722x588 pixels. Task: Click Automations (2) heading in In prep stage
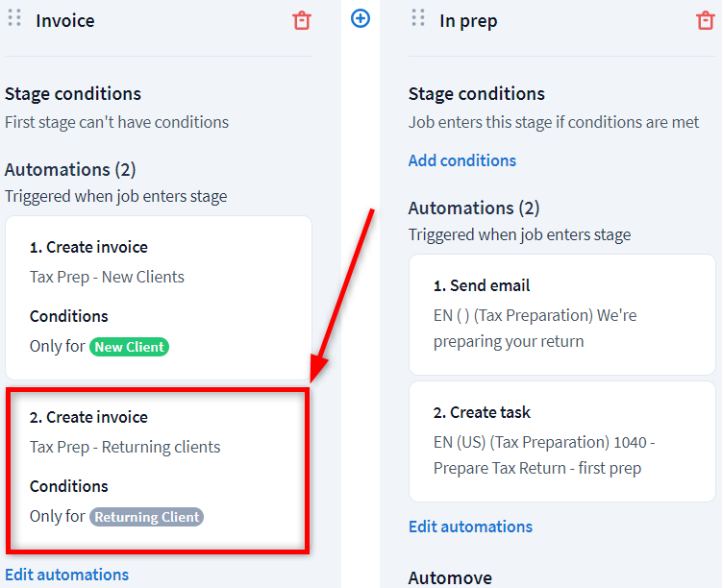click(x=474, y=208)
